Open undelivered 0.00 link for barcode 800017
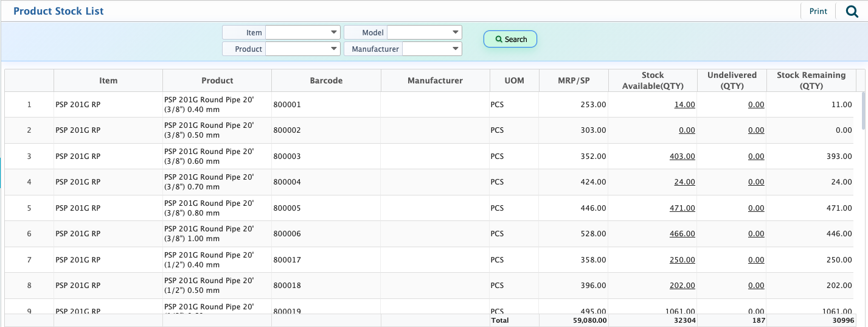The height and width of the screenshot is (327, 868). 756,260
